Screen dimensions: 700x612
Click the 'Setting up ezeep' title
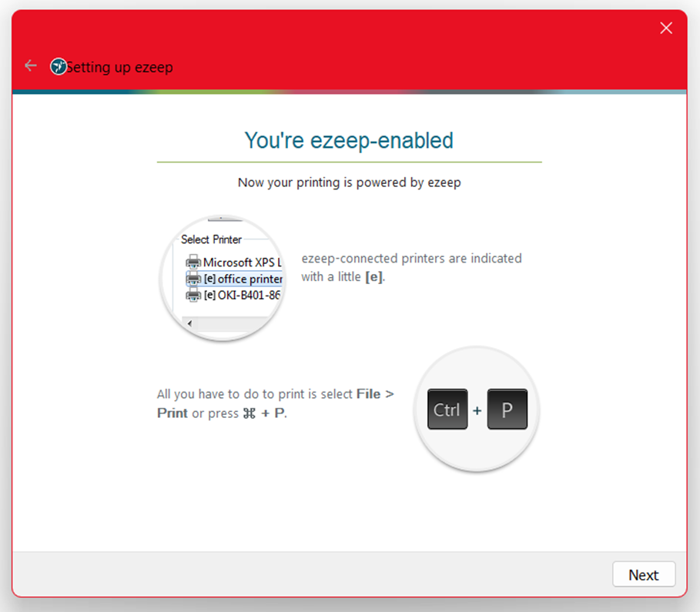[119, 67]
